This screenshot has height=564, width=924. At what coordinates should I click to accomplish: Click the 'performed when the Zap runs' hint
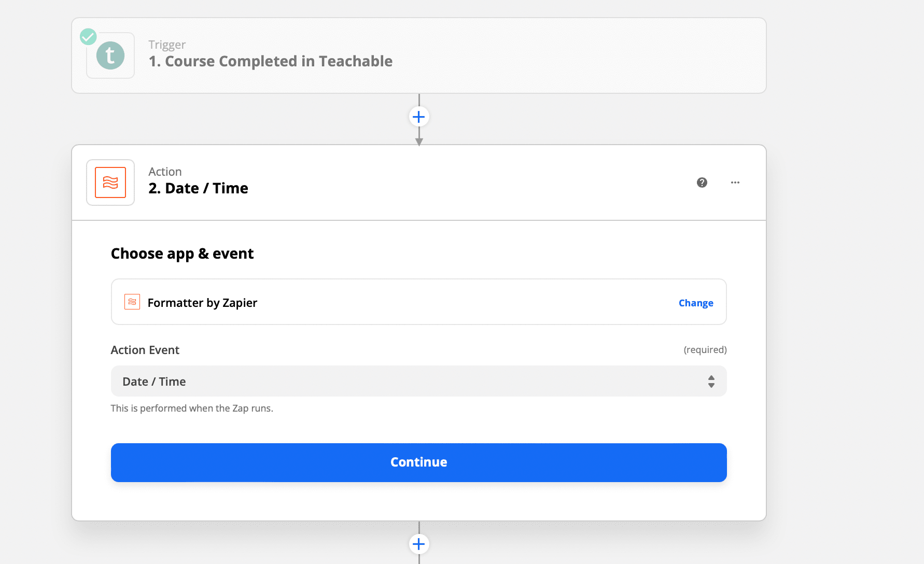click(x=192, y=408)
